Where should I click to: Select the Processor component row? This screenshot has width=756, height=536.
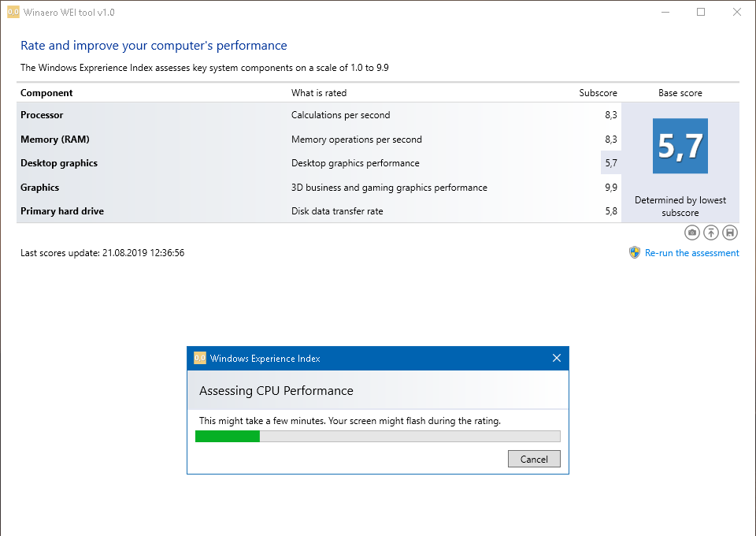coord(319,115)
